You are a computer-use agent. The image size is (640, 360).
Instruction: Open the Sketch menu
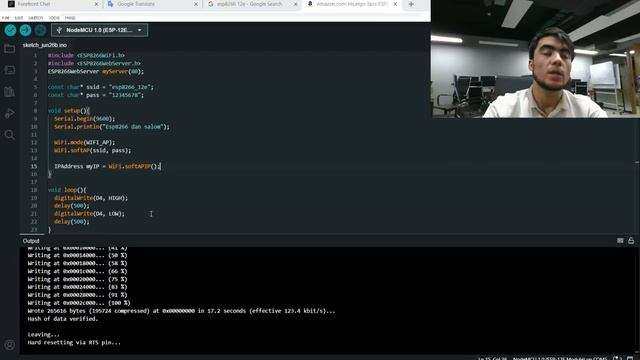pos(36,18)
